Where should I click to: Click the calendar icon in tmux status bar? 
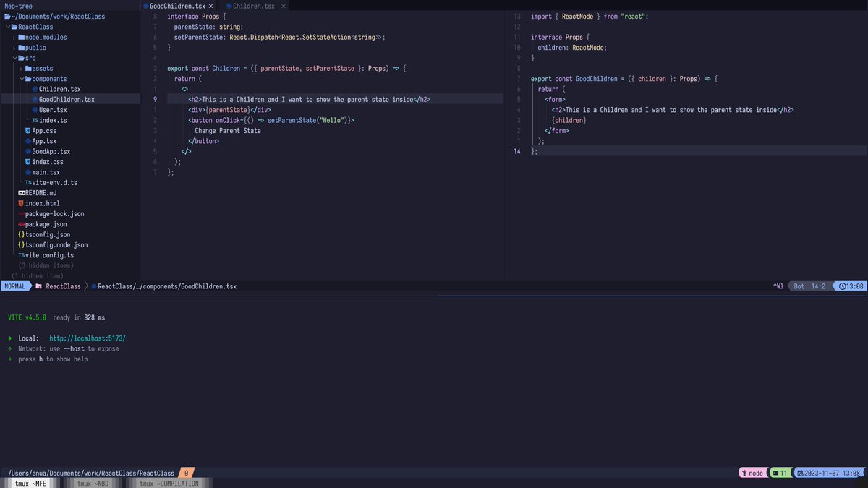pyautogui.click(x=801, y=474)
